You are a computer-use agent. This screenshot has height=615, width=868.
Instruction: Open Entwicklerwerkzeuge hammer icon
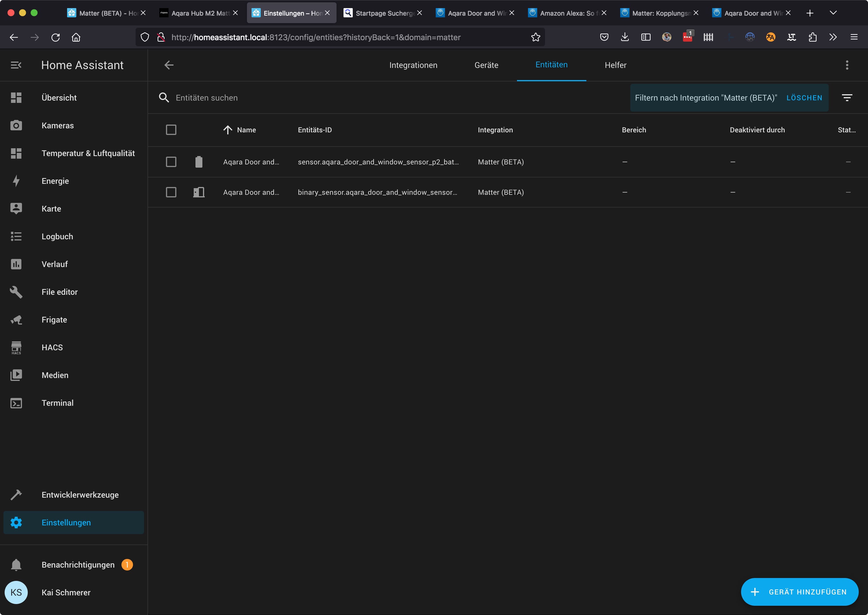16,495
